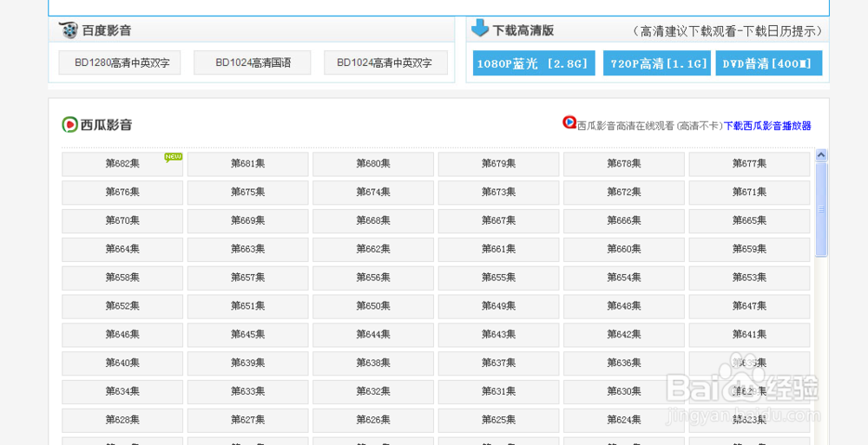Download the 720P高清 1.1G version
The width and height of the screenshot is (868, 445).
point(656,63)
